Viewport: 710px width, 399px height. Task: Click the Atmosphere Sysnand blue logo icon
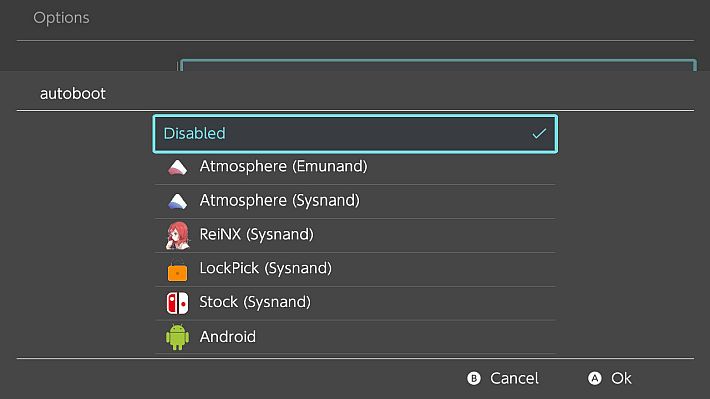[178, 201]
